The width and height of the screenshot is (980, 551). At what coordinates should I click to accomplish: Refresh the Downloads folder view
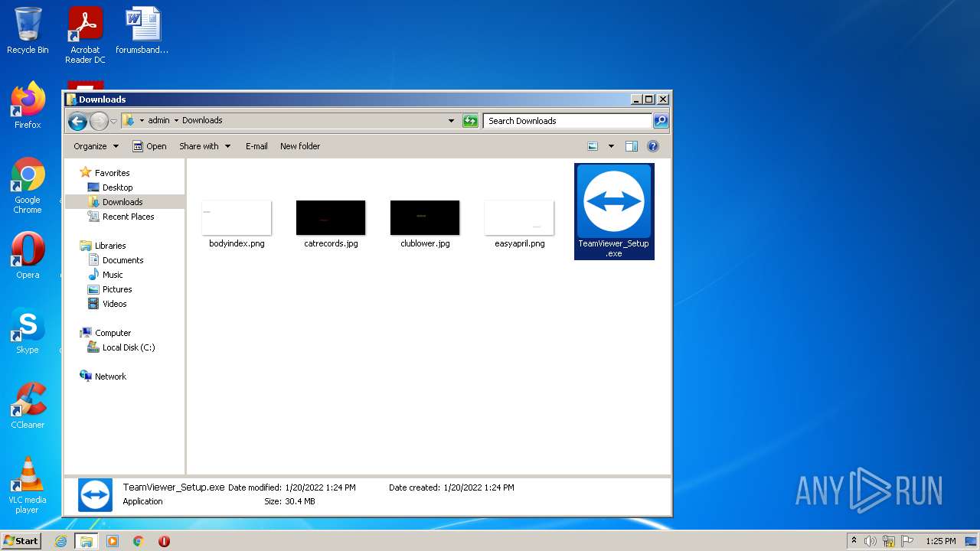[x=470, y=121]
